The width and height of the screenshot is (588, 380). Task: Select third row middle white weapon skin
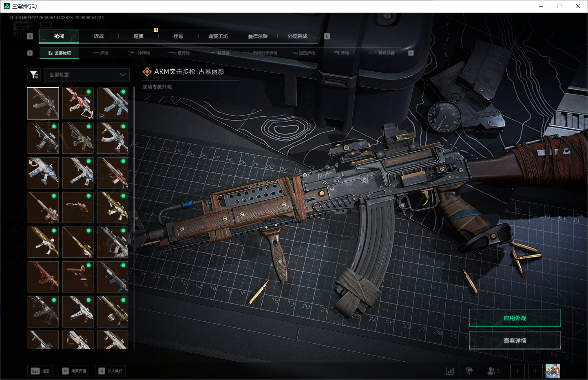(78, 173)
